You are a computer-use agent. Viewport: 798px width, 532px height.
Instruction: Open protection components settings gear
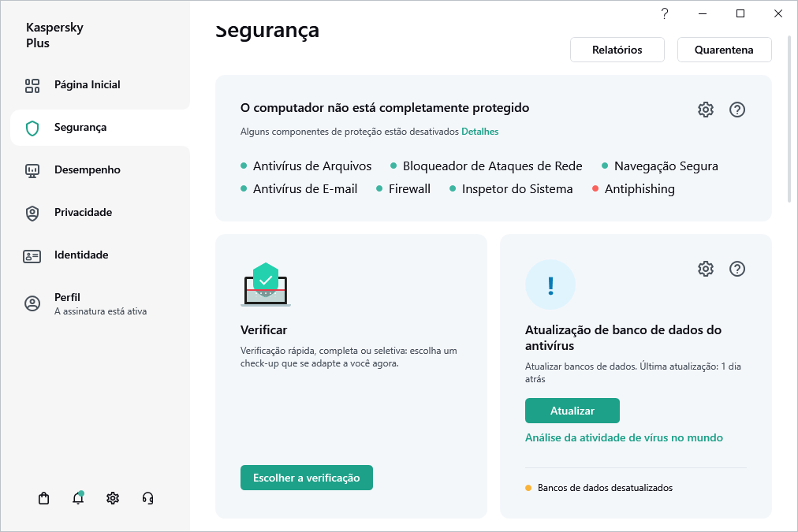click(x=706, y=110)
